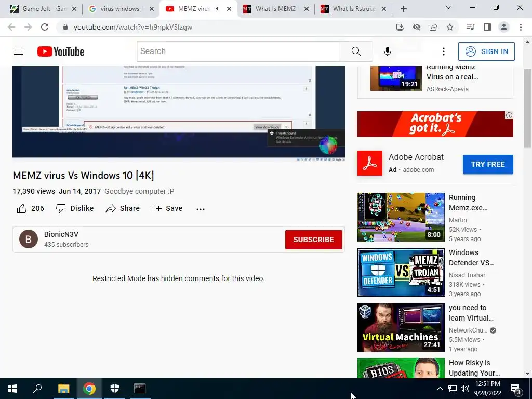This screenshot has width=532, height=399.
Task: Click the browser address bar URL
Action: (132, 27)
